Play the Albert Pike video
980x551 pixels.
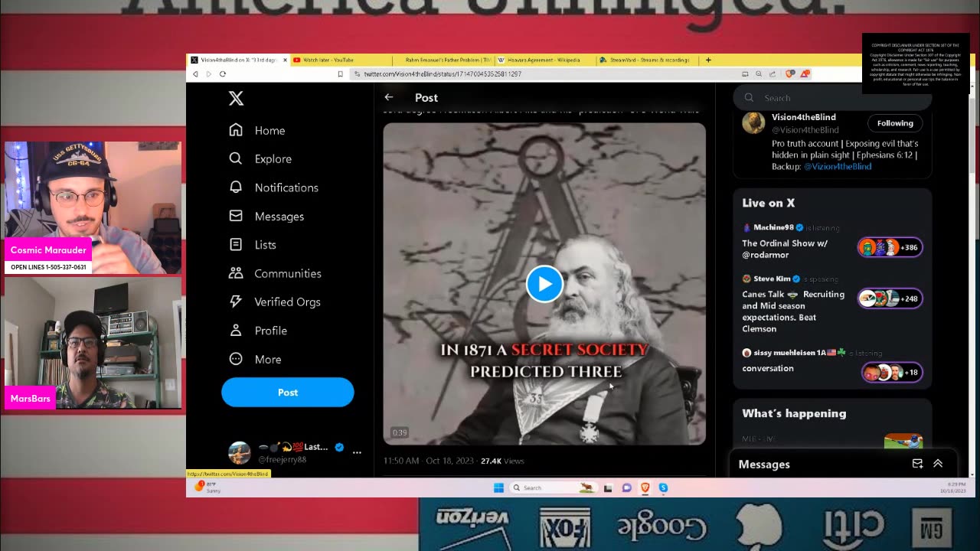(x=544, y=284)
